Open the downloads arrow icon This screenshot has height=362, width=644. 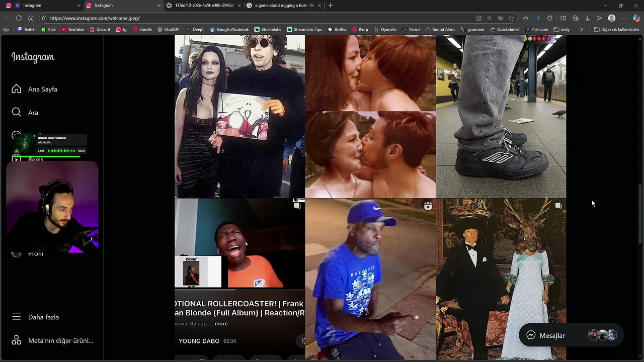(x=587, y=18)
